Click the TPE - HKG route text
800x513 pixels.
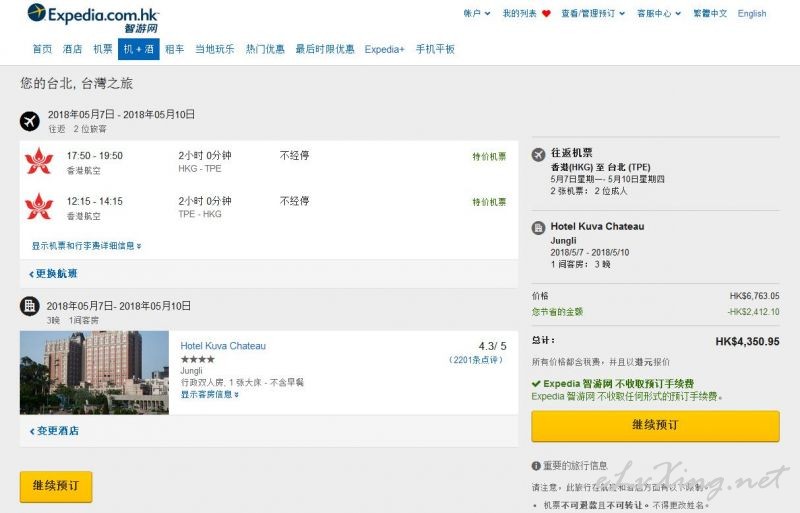coord(200,214)
